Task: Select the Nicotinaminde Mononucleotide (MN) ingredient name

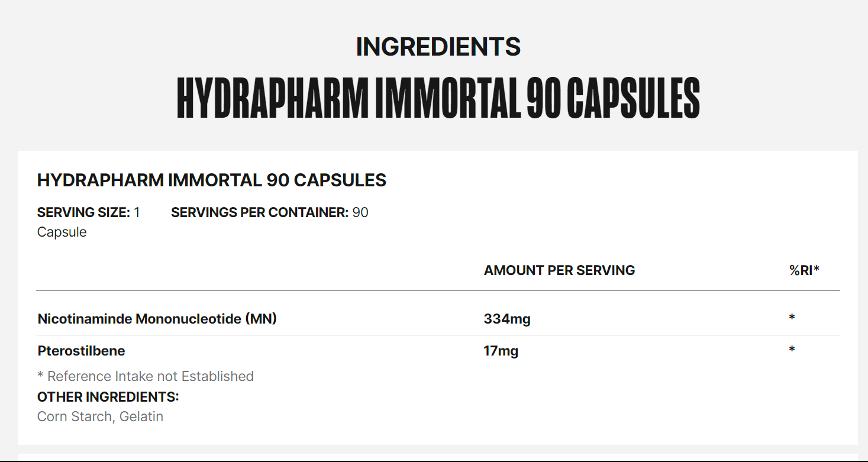Action: point(157,319)
